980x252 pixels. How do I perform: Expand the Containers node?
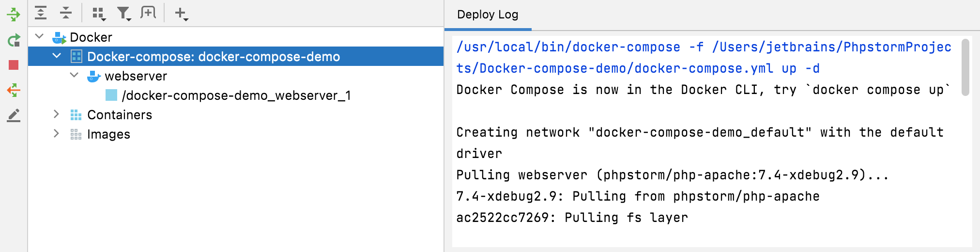56,114
